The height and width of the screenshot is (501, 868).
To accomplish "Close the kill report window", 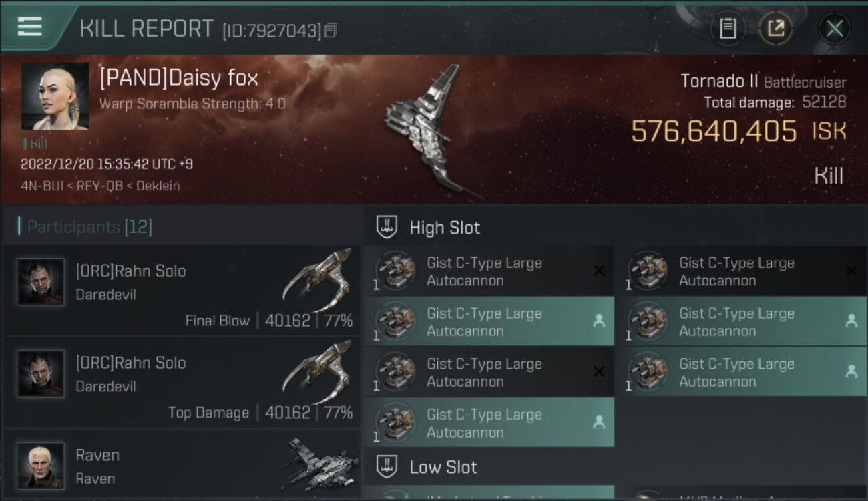I will 834,28.
